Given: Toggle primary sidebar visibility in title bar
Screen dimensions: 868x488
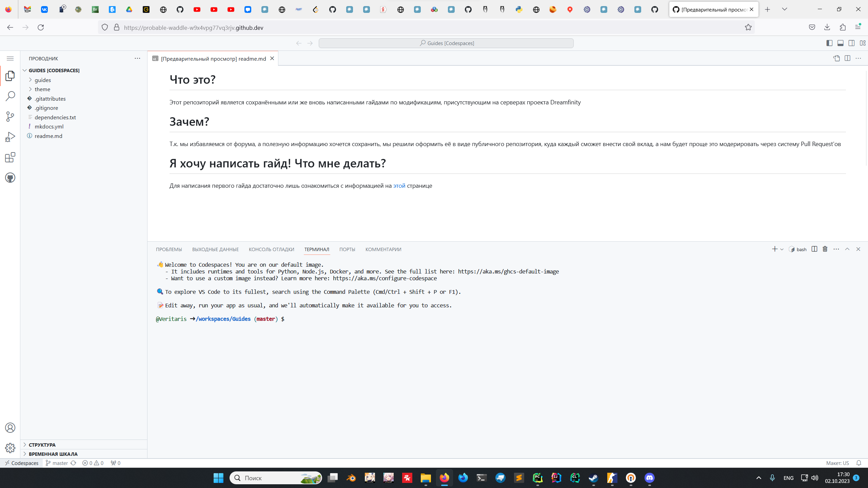Looking at the screenshot, I should click(829, 43).
